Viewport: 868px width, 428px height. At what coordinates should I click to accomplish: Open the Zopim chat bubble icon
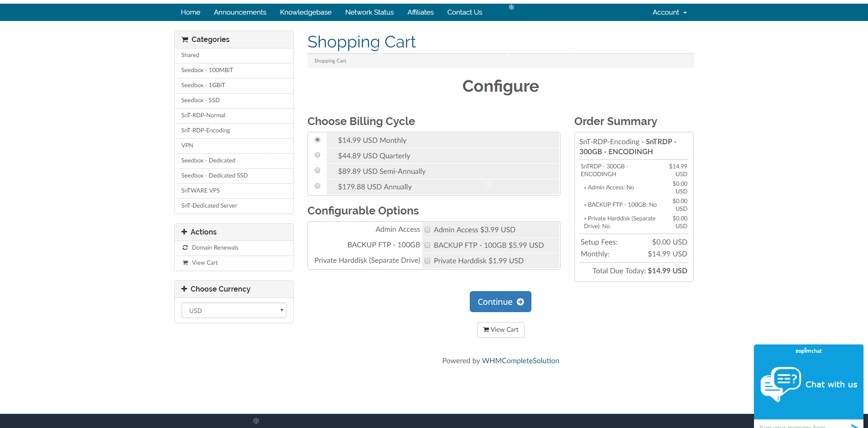tap(780, 384)
